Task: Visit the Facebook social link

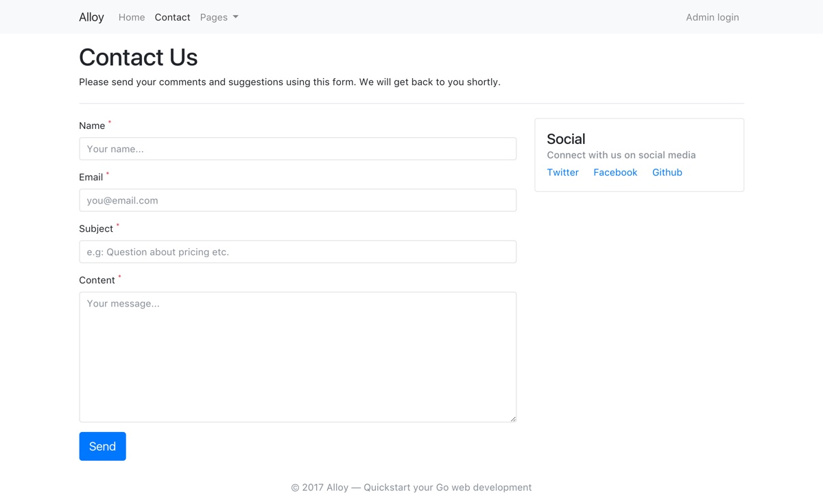Action: [x=615, y=172]
